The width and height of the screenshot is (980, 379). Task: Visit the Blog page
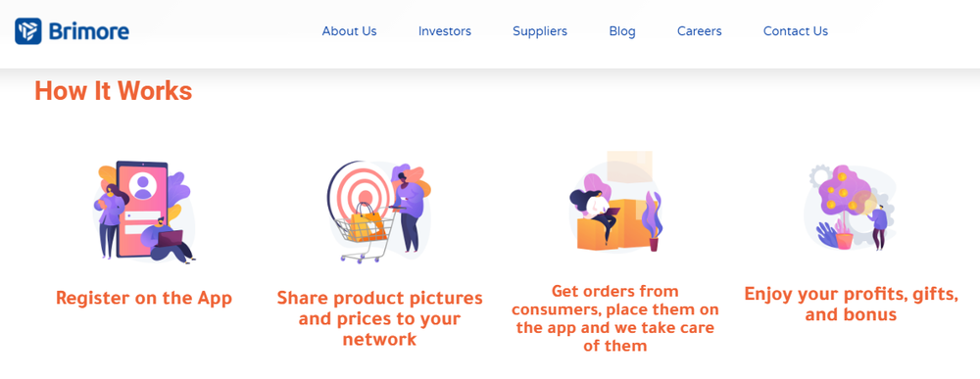pyautogui.click(x=622, y=31)
